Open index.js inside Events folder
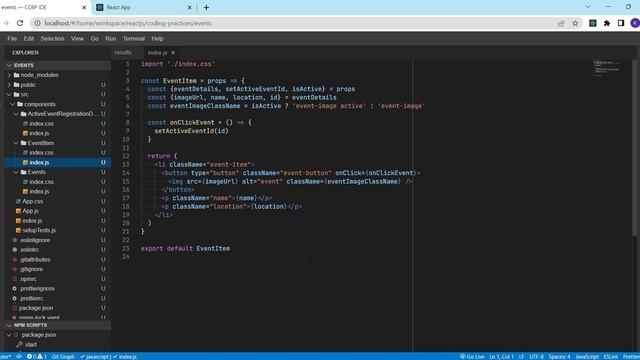 click(x=39, y=191)
